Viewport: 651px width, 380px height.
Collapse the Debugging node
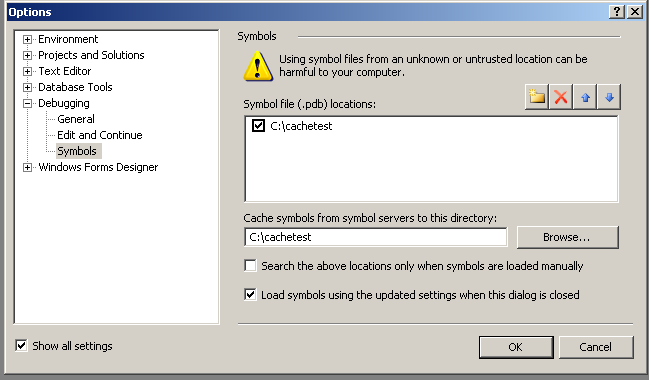tap(27, 103)
